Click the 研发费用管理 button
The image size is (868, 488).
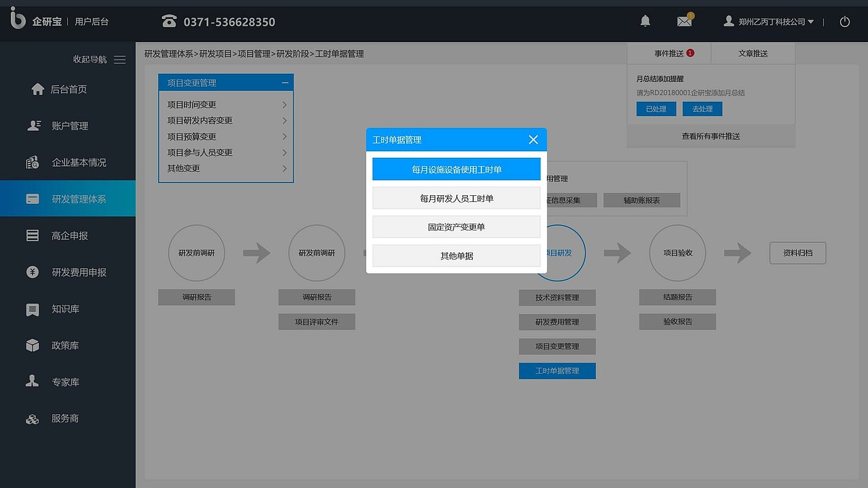coord(557,322)
